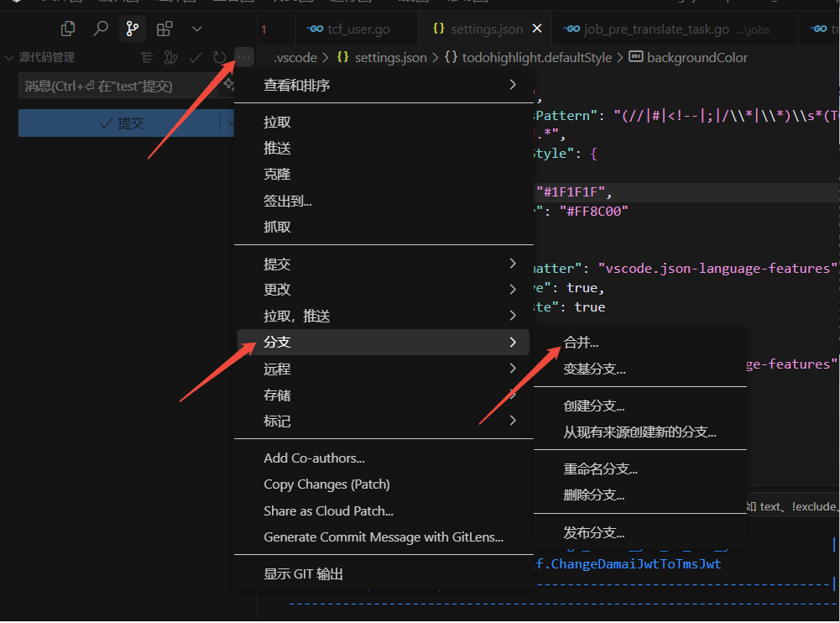This screenshot has height=623, width=840.
Task: Select the Source Control branch icon
Action: [x=133, y=29]
